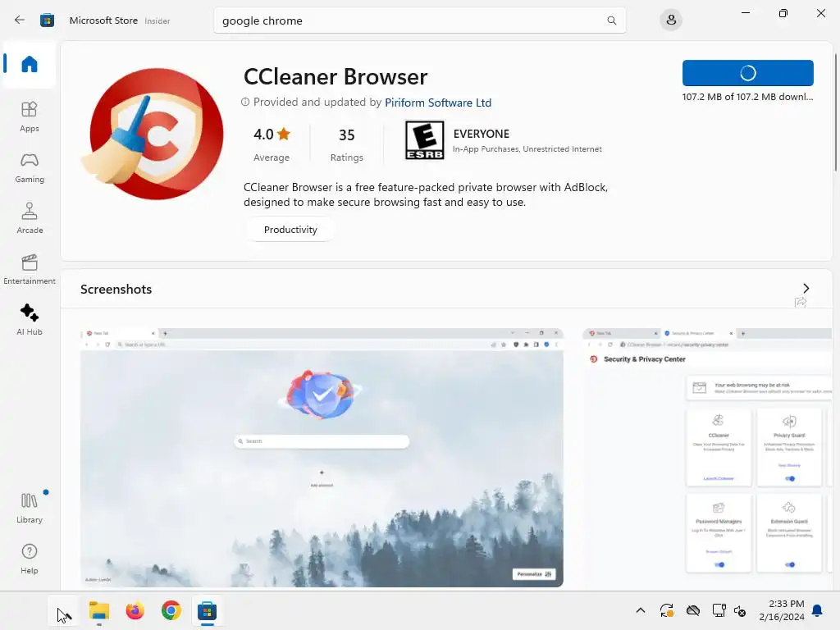Click the Screenshots heading

[116, 290]
